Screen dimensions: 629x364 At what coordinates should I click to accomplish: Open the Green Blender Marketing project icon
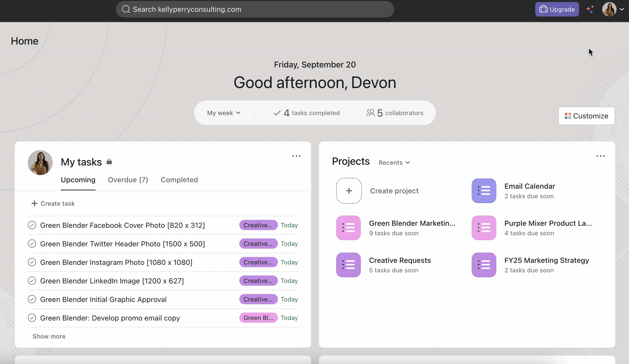click(348, 228)
